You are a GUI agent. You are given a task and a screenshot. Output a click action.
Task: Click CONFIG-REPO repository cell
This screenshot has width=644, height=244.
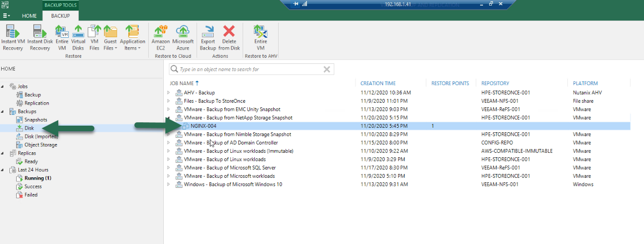[x=498, y=143]
